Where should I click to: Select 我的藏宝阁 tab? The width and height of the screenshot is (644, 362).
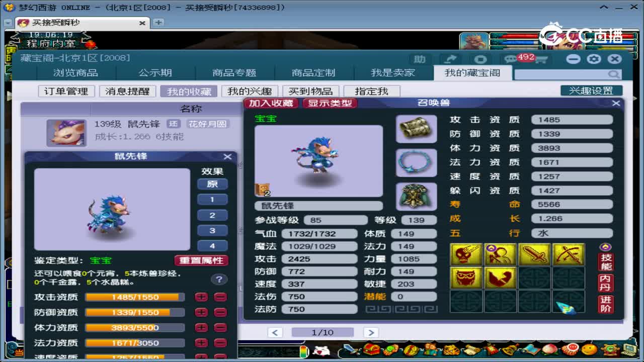[472, 73]
